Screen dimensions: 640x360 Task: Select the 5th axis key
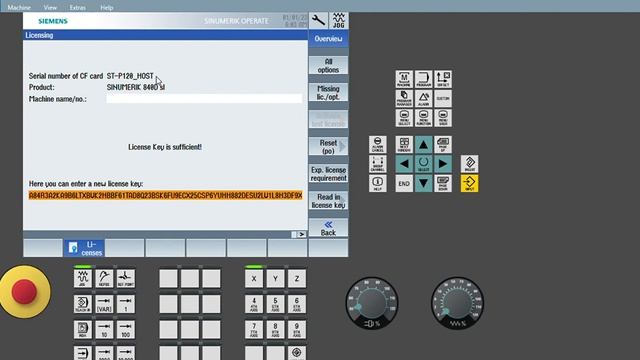click(x=275, y=304)
